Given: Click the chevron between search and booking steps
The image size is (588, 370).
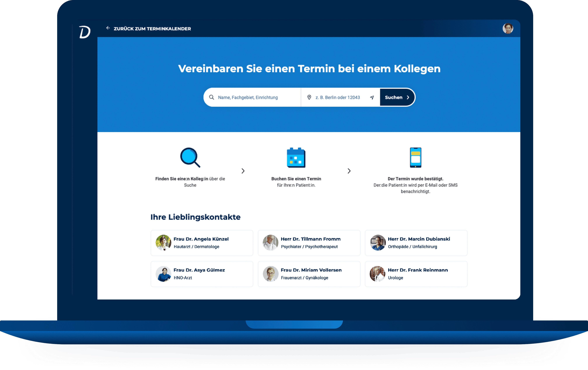Looking at the screenshot, I should coord(243,171).
